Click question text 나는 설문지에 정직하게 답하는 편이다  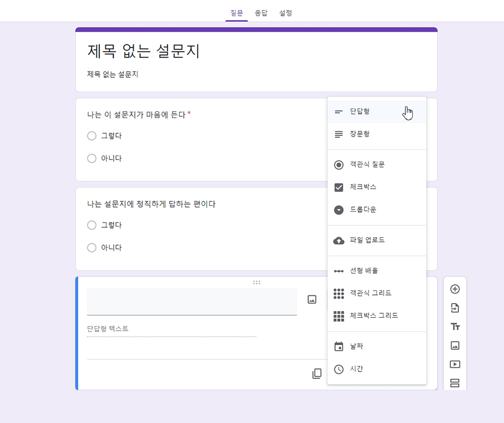(151, 204)
